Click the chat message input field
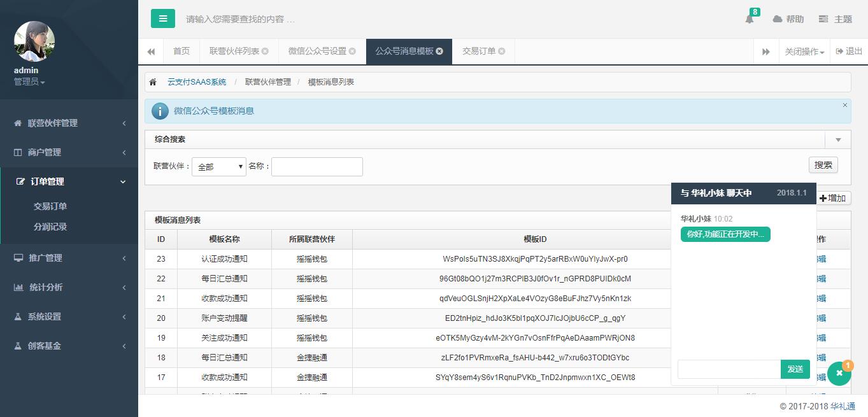The image size is (868, 417). (729, 369)
